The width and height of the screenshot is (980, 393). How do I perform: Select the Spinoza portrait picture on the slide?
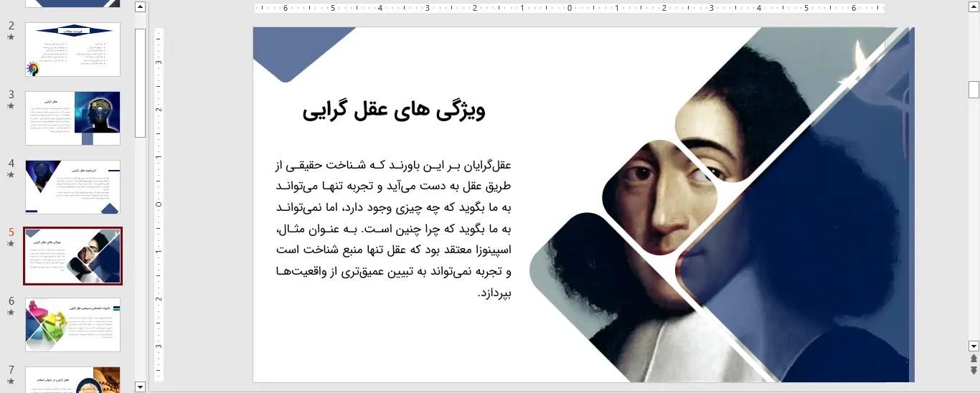[x=722, y=204]
